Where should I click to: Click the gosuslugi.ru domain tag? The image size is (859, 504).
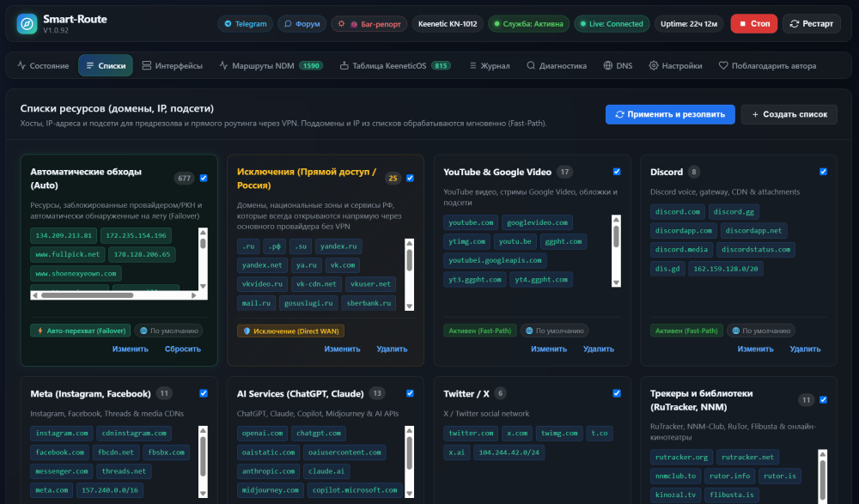click(308, 303)
